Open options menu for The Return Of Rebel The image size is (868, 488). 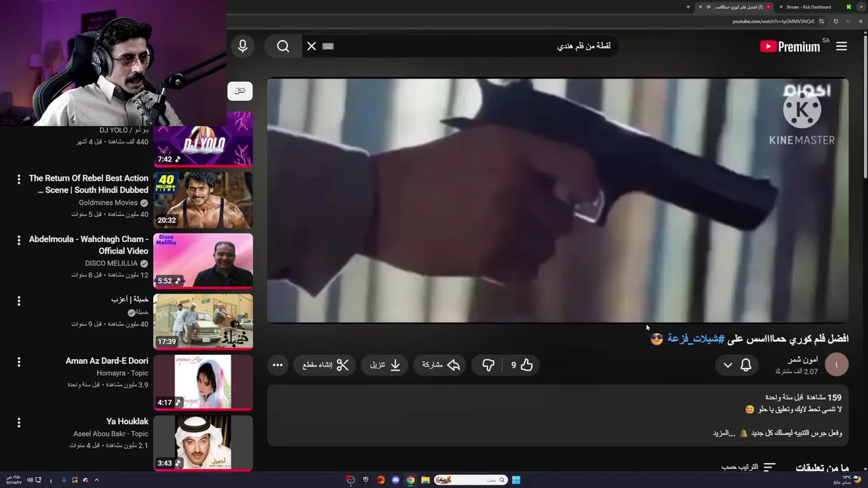19,179
